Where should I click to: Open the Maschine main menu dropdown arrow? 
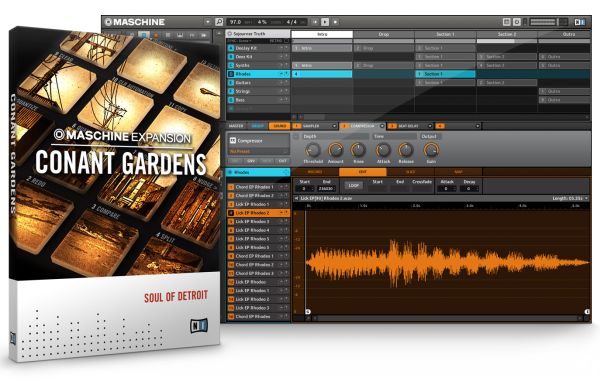(208, 22)
